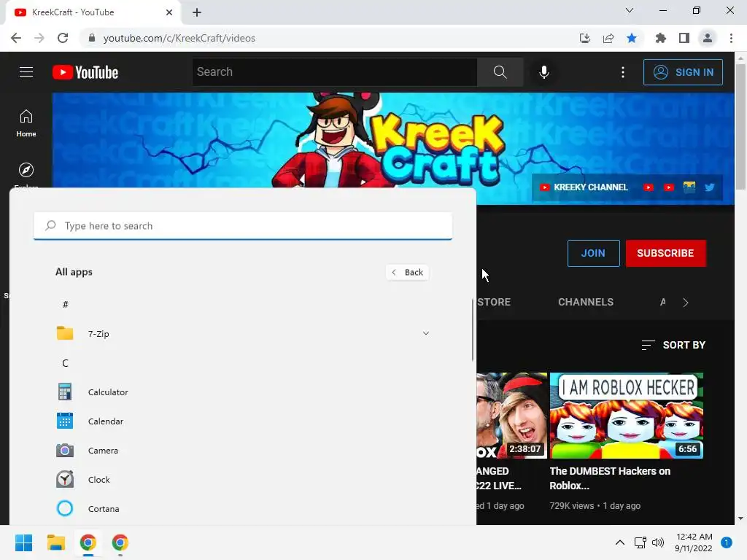Open the 2:38:07 live stream thumbnail

point(511,415)
